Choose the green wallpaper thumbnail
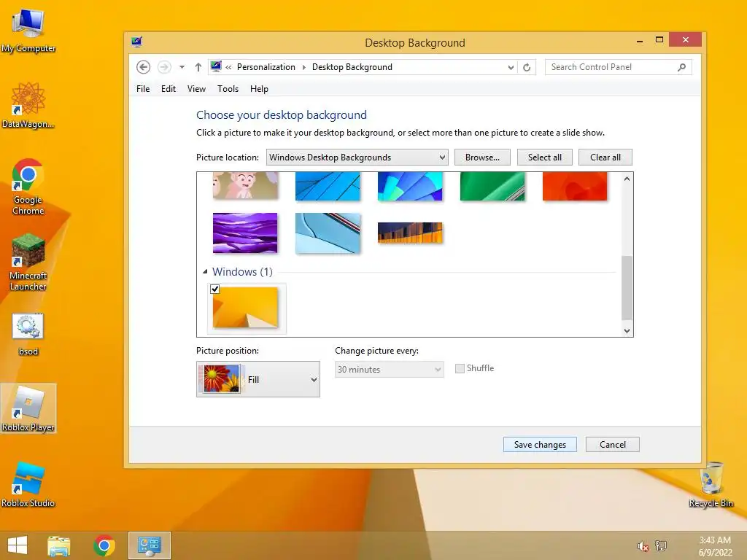 click(492, 186)
